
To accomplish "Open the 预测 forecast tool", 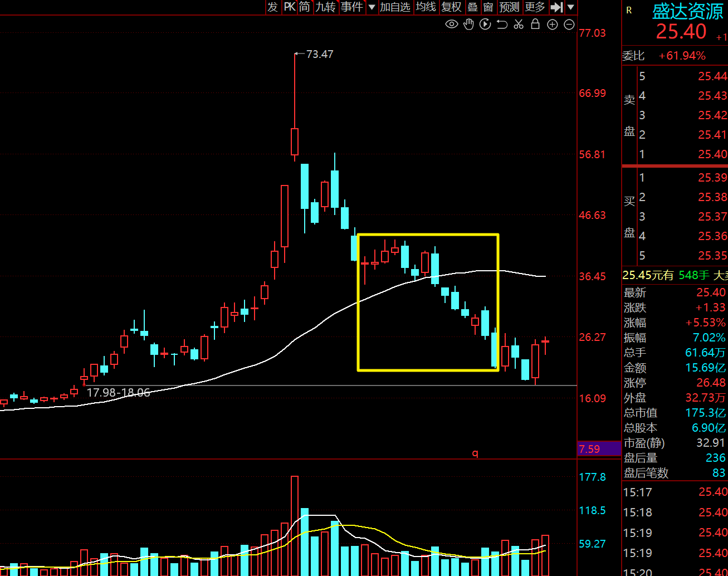I will point(509,7).
